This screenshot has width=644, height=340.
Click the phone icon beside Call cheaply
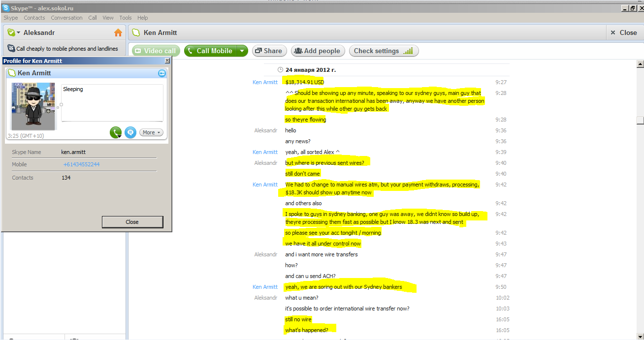pos(11,48)
